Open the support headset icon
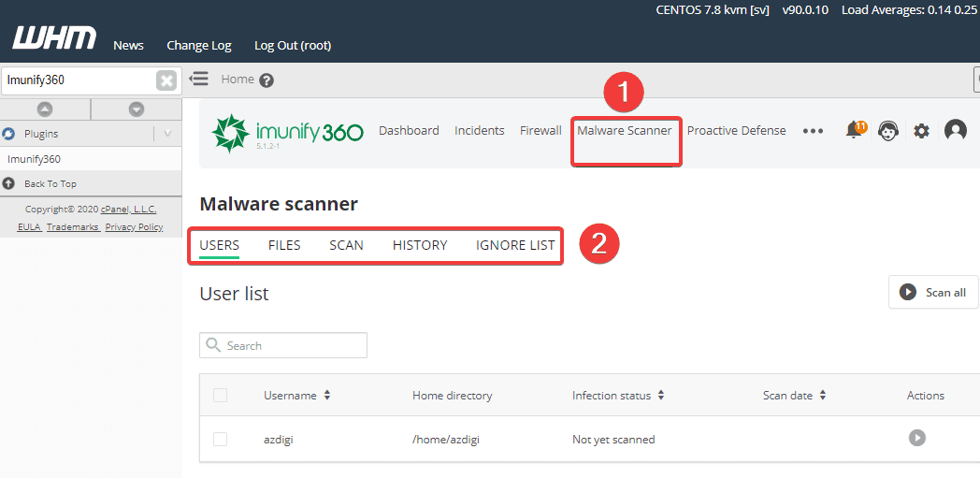This screenshot has height=478, width=980. tap(886, 131)
